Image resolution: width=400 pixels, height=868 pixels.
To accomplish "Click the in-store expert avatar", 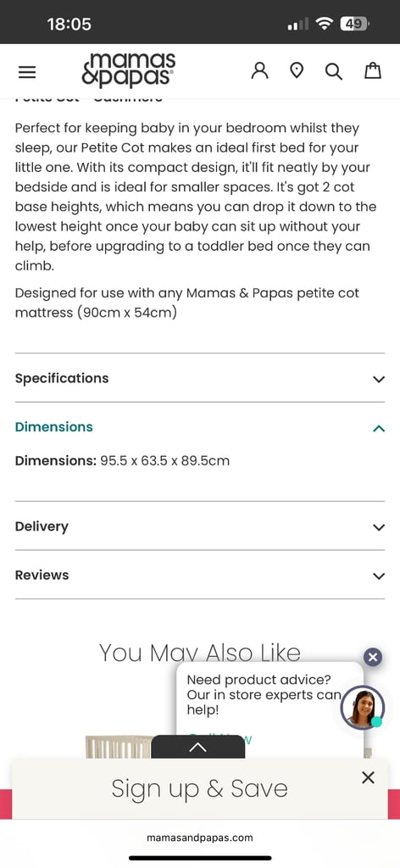I will coord(363,708).
